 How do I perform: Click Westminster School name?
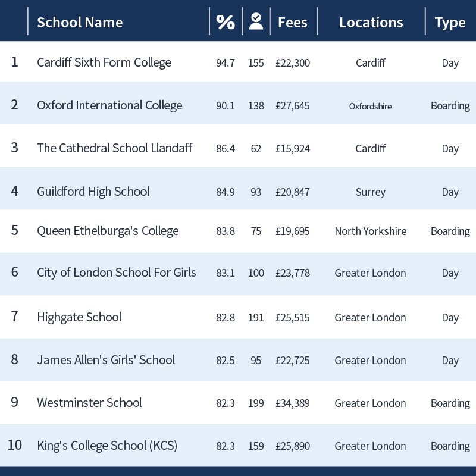89,403
